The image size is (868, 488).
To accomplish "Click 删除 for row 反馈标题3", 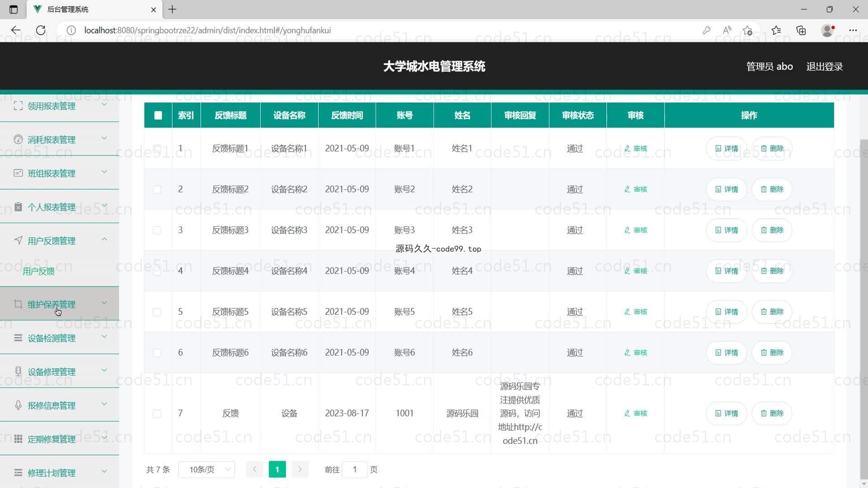I will 772,230.
